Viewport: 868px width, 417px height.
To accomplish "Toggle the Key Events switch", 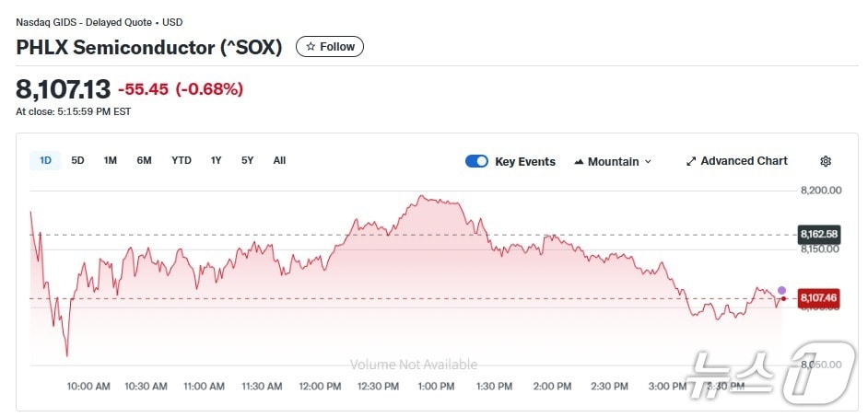I will (x=476, y=161).
